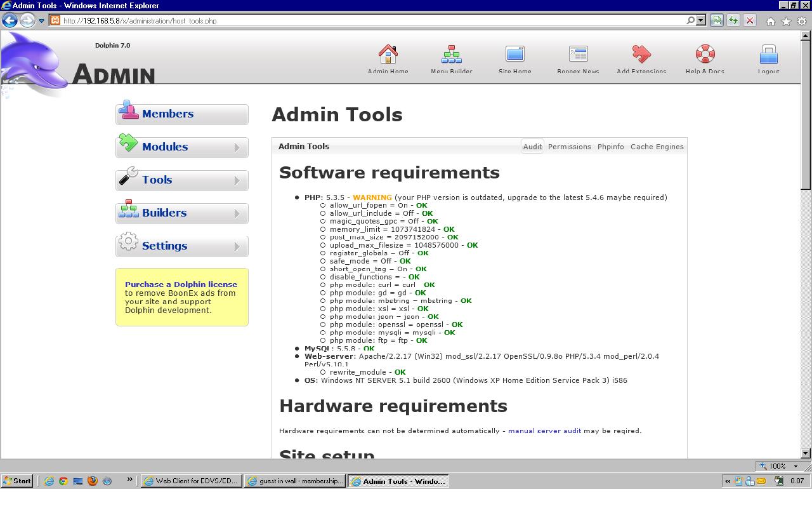This screenshot has width=812, height=508.
Task: Switch to the Phpinfo tab
Action: point(610,147)
